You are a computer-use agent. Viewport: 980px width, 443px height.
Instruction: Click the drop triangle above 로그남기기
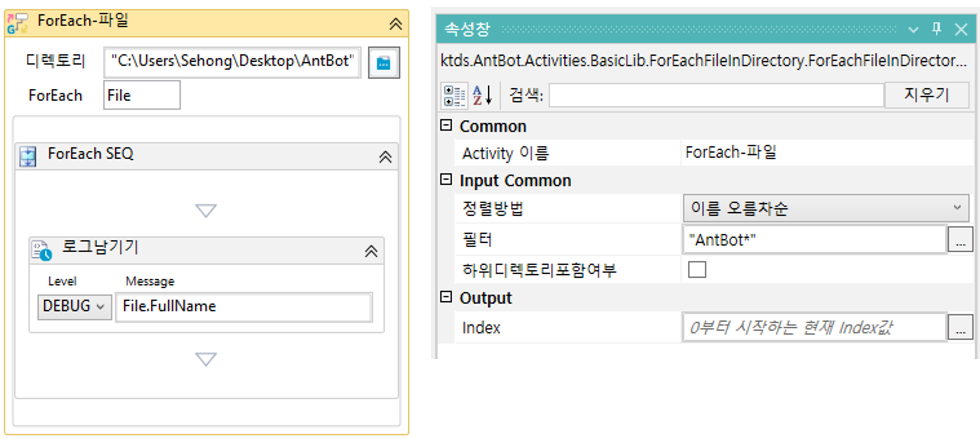tap(206, 210)
